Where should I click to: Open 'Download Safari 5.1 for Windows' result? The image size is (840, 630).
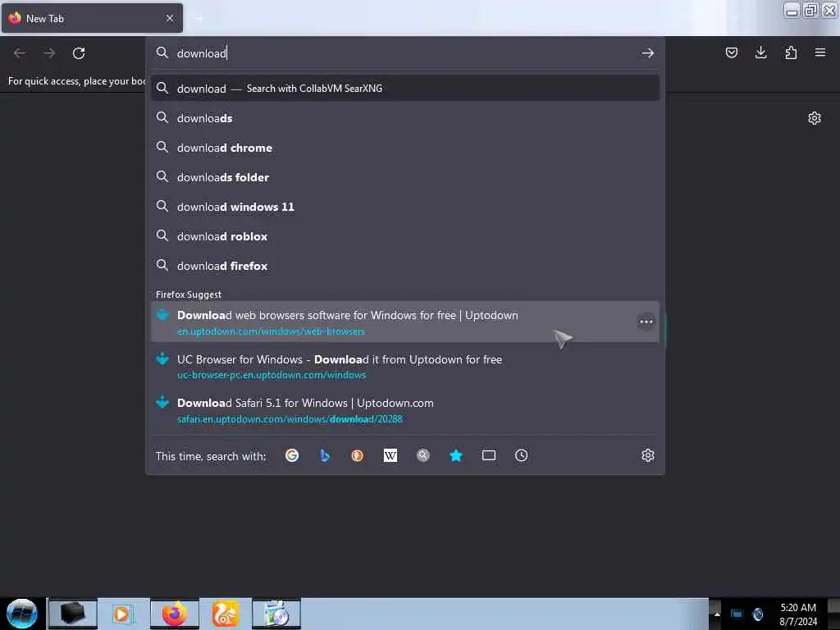coord(405,410)
